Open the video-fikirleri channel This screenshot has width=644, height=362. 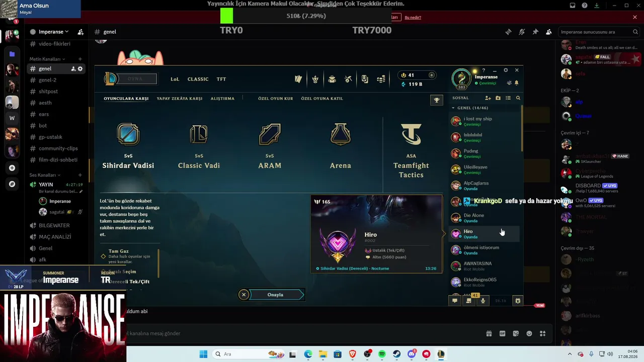(55, 44)
